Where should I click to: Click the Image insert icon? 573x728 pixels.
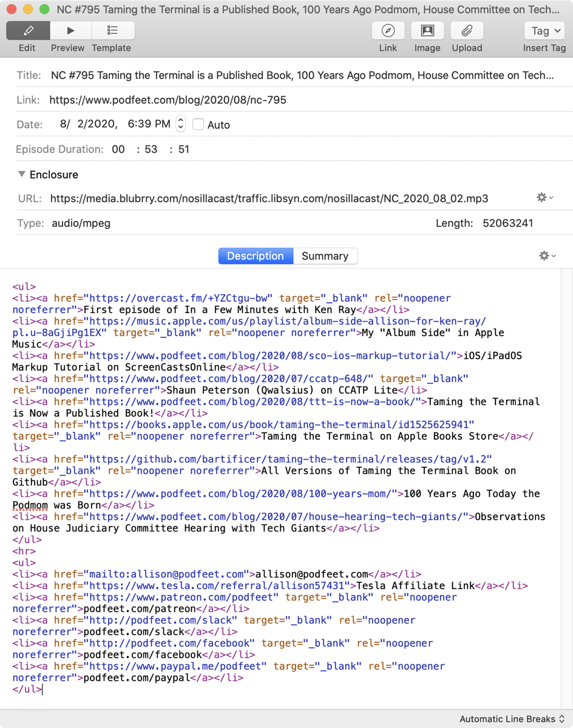(427, 30)
